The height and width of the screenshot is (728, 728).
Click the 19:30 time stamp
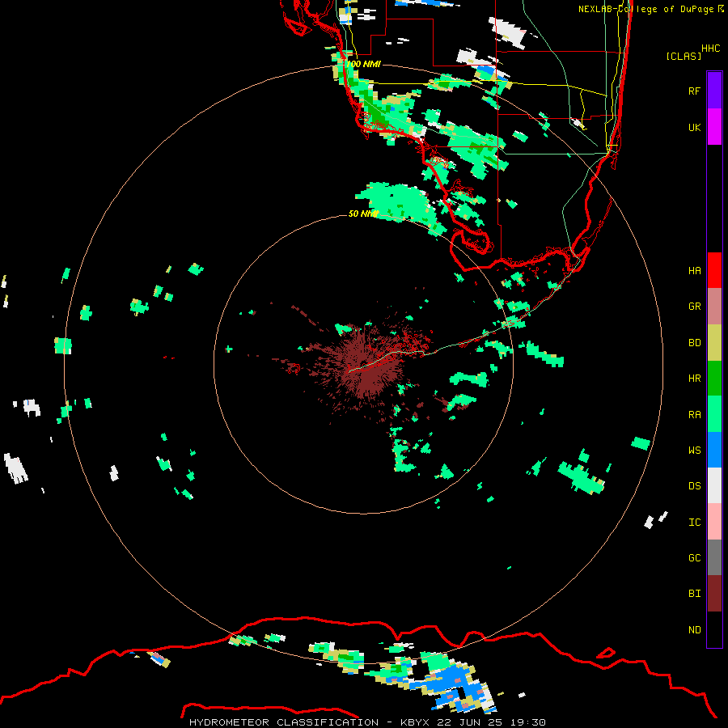527,722
